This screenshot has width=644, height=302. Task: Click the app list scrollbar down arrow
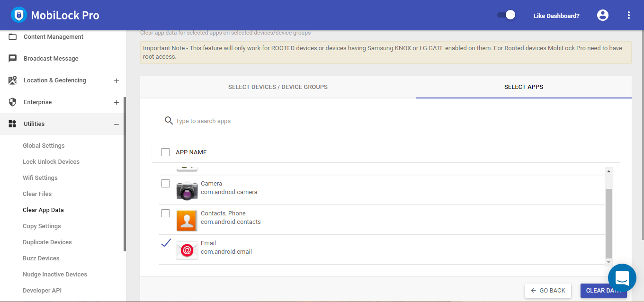pos(608,262)
